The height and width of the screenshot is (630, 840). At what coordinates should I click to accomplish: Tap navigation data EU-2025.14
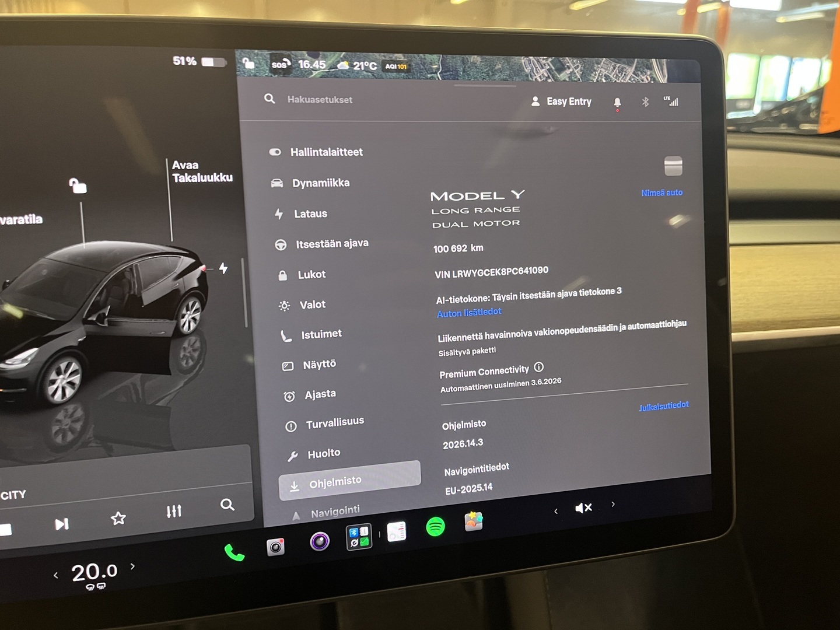(x=468, y=489)
